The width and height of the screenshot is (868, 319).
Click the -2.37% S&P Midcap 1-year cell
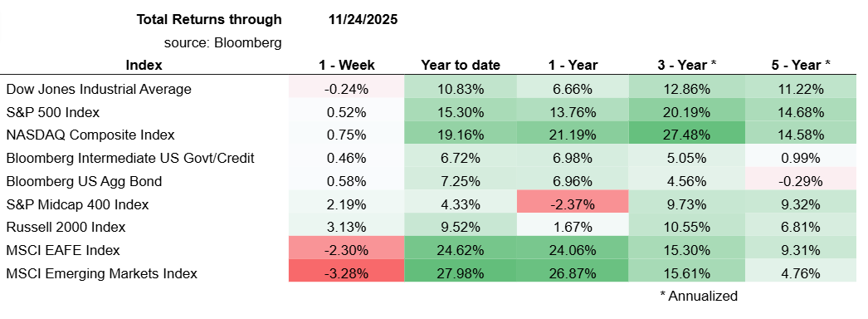(x=572, y=204)
